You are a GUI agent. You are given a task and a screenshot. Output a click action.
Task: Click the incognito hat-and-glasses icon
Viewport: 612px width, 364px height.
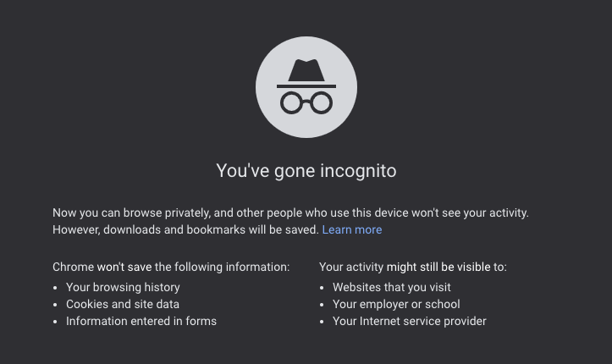[306, 87]
